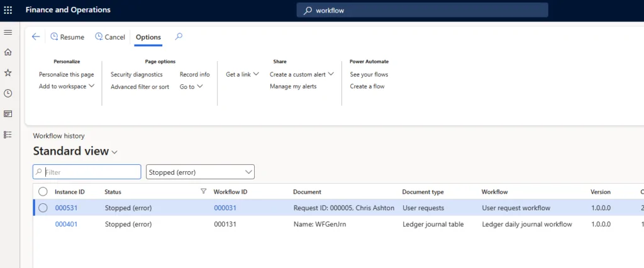This screenshot has width=644, height=268.
Task: Click the Document type column header
Action: point(423,192)
